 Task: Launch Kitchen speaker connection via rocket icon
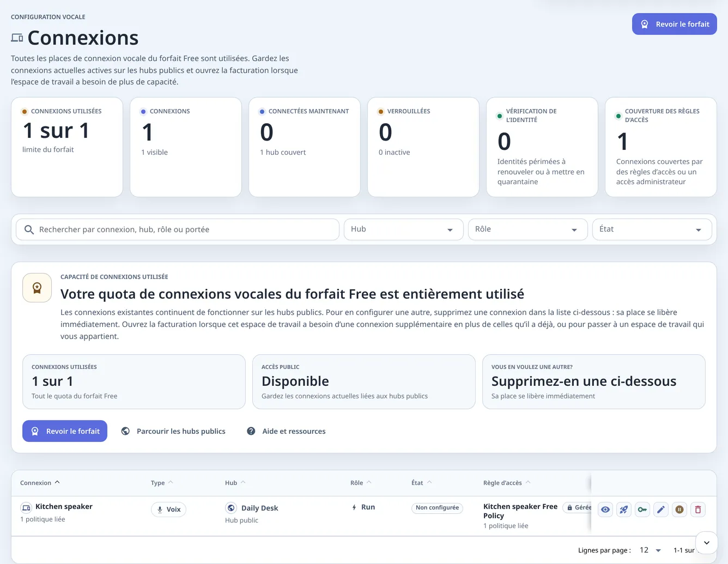[x=624, y=510]
